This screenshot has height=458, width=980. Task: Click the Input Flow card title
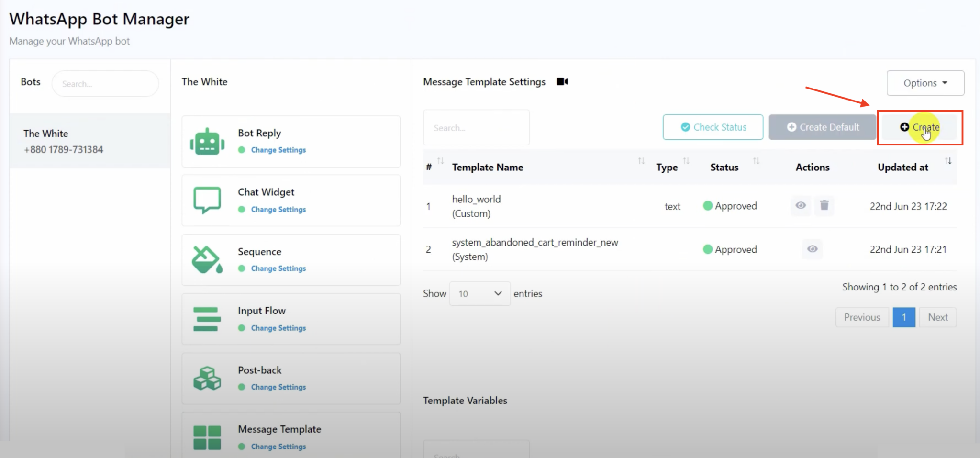[x=262, y=311]
